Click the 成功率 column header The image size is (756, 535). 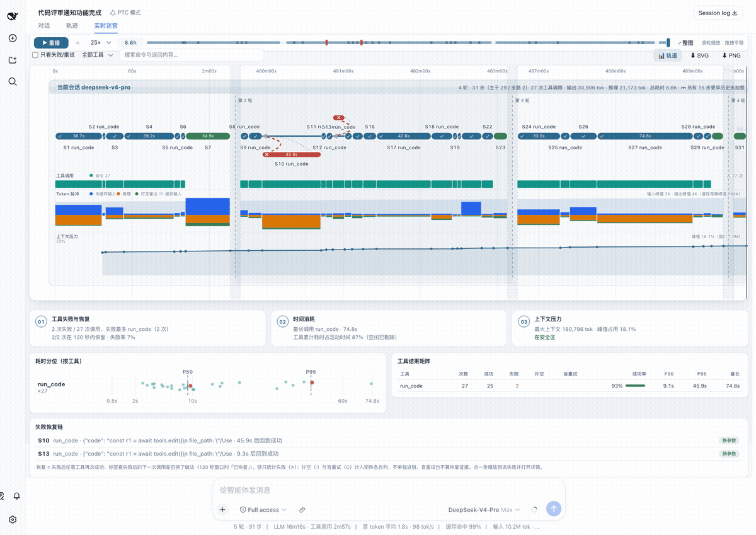pyautogui.click(x=638, y=374)
